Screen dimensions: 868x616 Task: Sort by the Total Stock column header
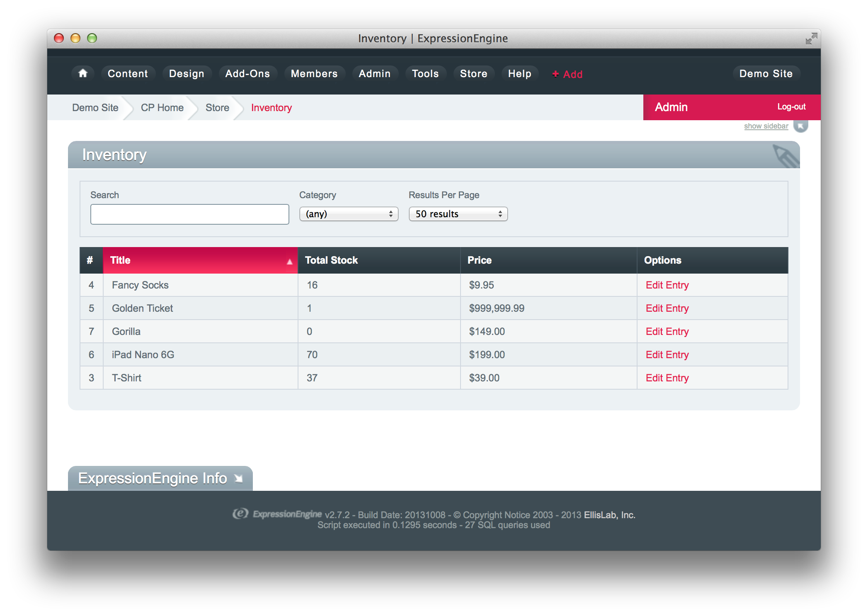tap(379, 260)
